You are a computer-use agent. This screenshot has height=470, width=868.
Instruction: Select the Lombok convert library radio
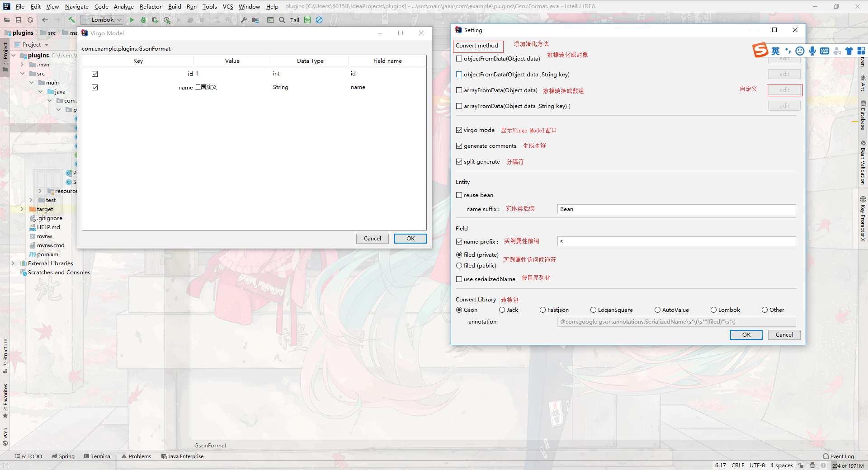(x=713, y=310)
